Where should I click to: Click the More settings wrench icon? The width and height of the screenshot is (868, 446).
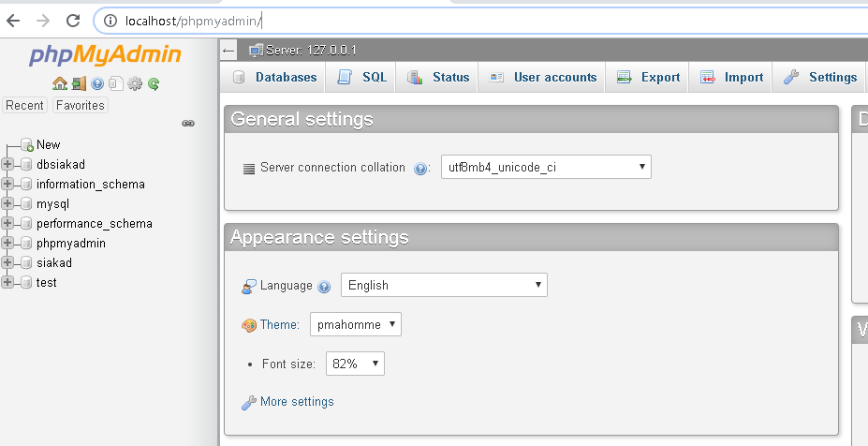(x=249, y=403)
